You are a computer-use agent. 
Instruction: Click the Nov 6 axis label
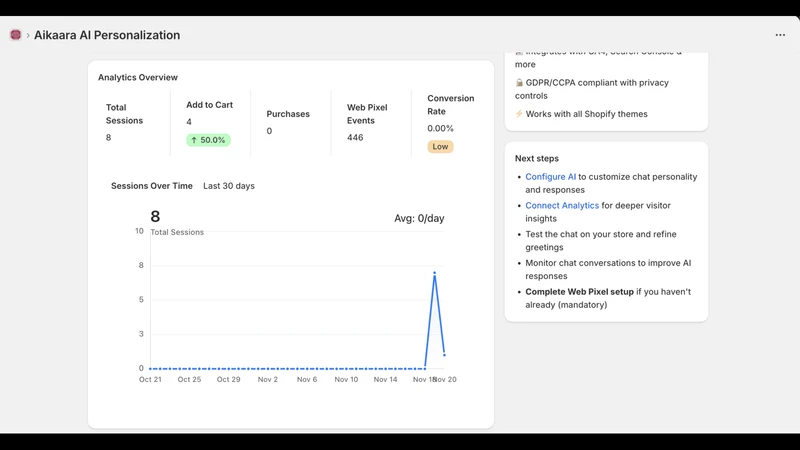tap(307, 380)
